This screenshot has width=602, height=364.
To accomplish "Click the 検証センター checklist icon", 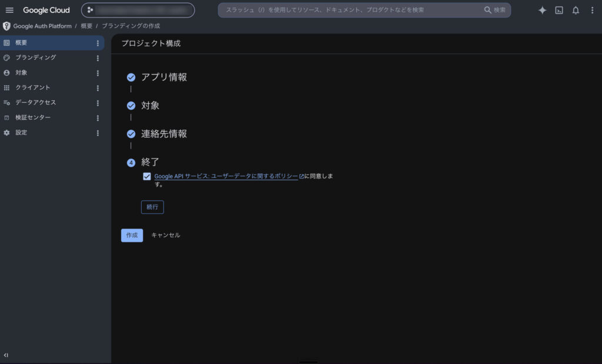I will 6,117.
